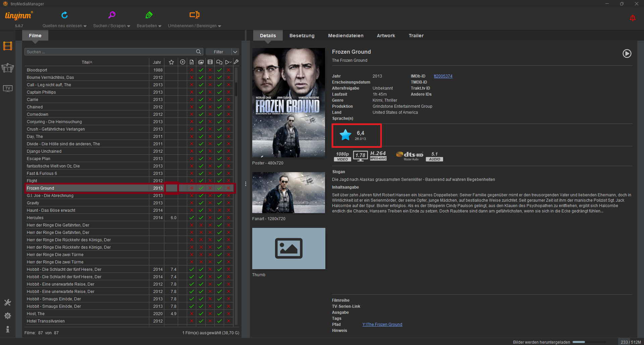Viewport: 644px width, 345px height.
Task: Click the Bearbeiten pencil icon
Action: tap(149, 15)
